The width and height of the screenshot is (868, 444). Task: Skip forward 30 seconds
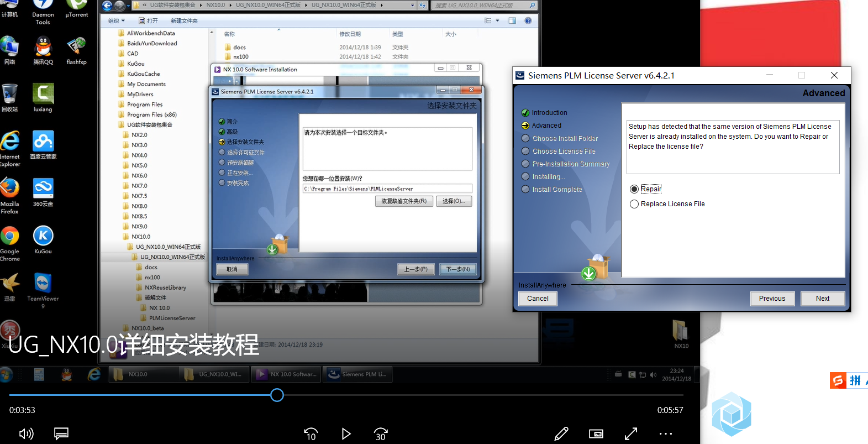pos(381,434)
